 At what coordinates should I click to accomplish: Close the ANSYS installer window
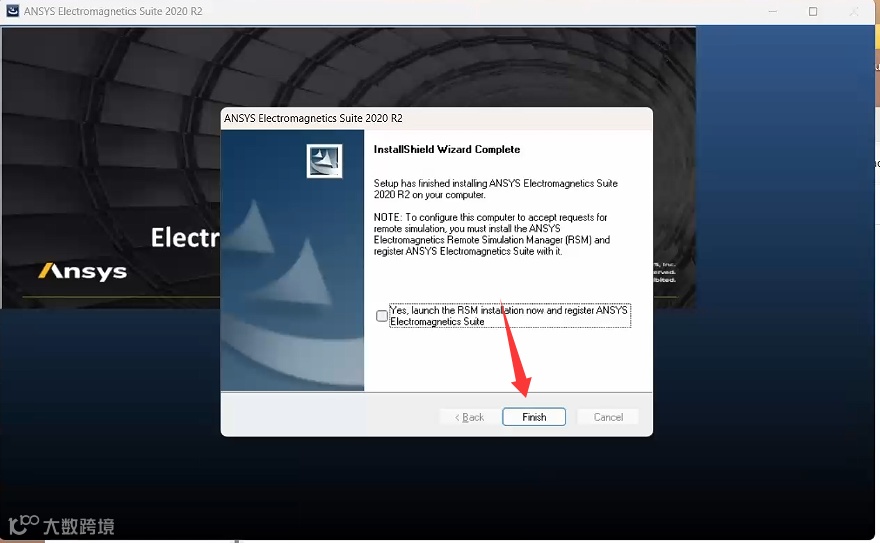(854, 11)
